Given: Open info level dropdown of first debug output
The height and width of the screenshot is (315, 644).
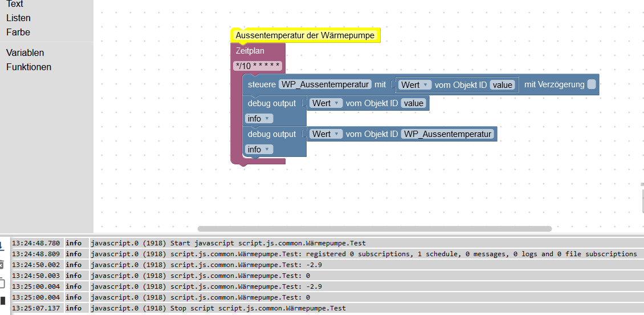Looking at the screenshot, I should (259, 119).
